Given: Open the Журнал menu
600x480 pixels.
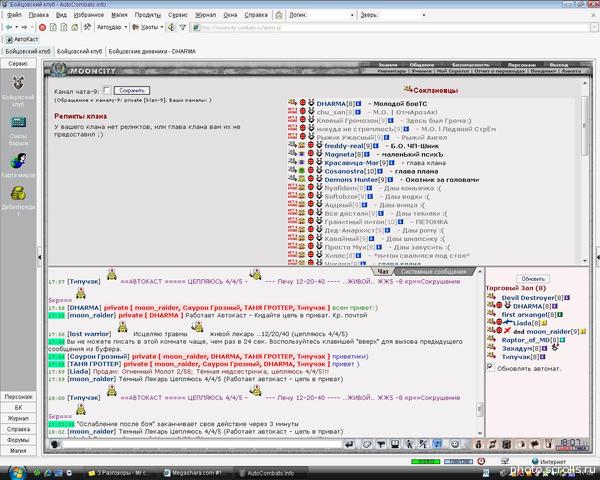Looking at the screenshot, I should (x=206, y=15).
